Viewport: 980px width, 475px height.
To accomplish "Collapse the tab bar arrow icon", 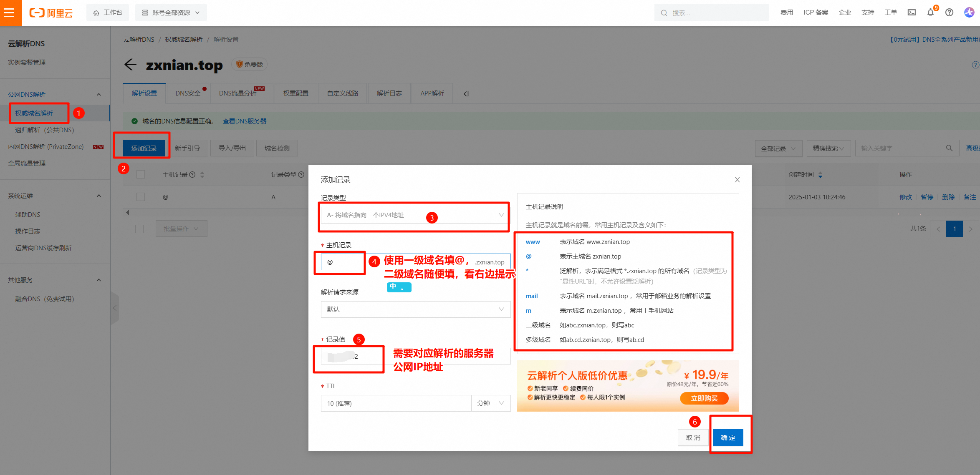I will pyautogui.click(x=466, y=94).
